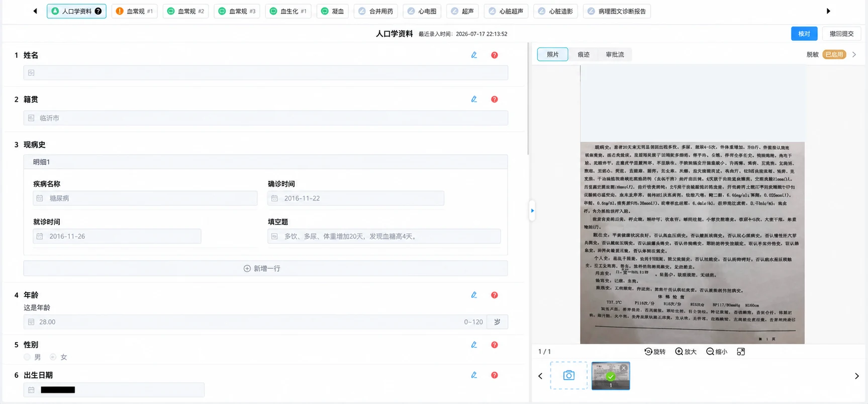
Task: Go to previous thumbnail with left chevron
Action: [540, 376]
